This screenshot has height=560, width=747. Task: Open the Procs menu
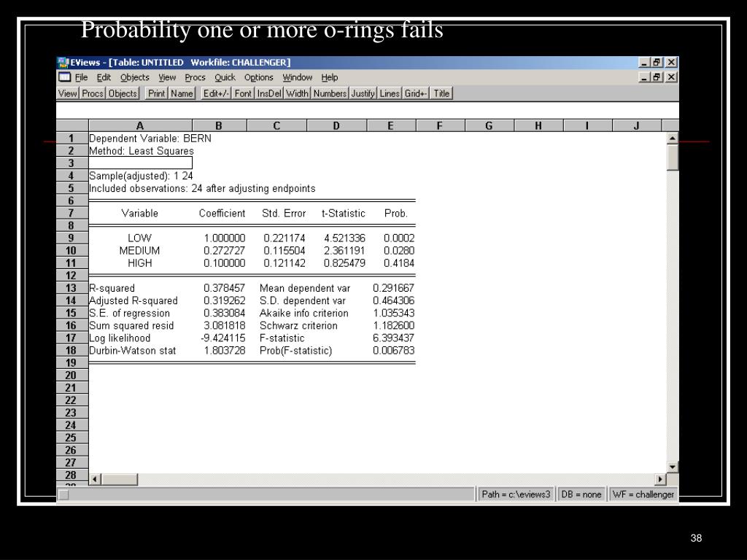195,77
